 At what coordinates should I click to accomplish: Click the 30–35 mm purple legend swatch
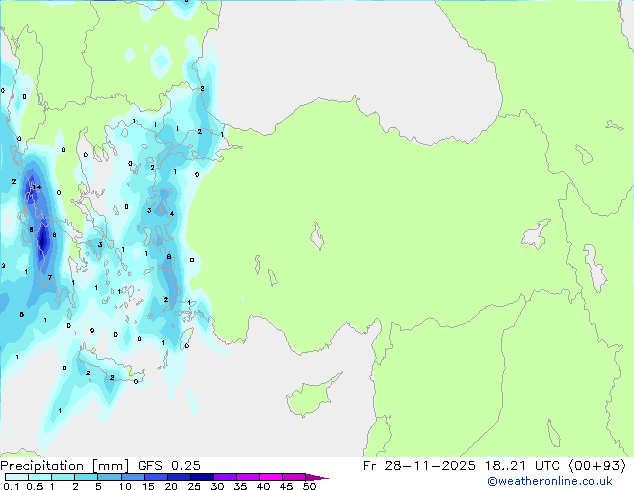(x=225, y=477)
